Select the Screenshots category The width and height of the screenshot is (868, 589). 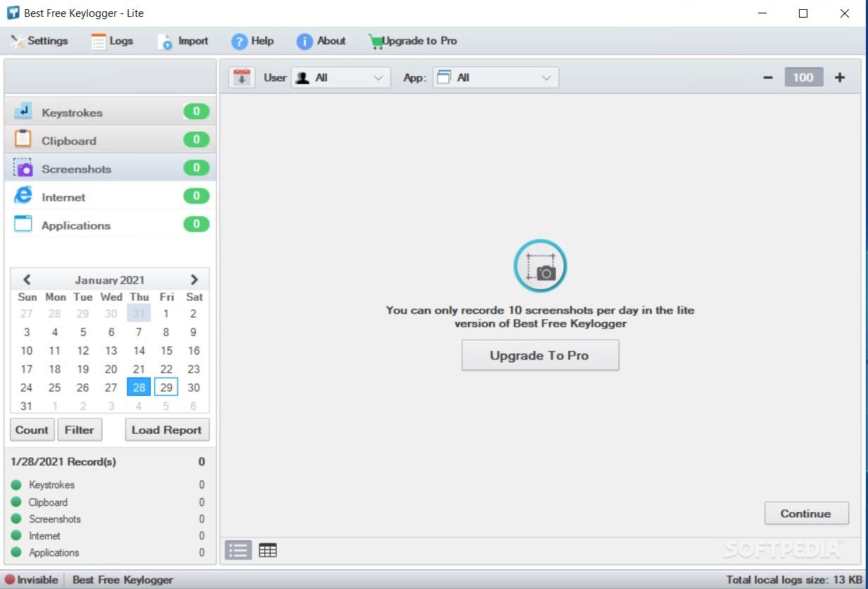[x=111, y=168]
